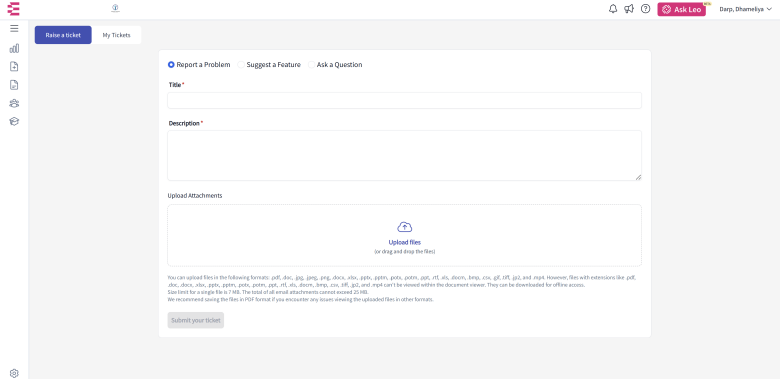Image resolution: width=780 pixels, height=379 pixels.
Task: Click the 'Size limit for a single file' text
Action: pos(268,292)
